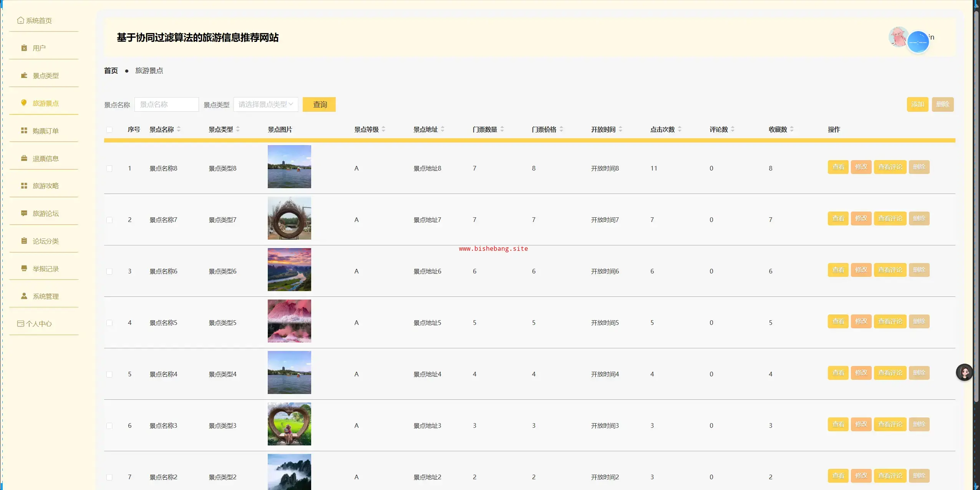This screenshot has height=490, width=980.
Task: Click 查看评论 for 景点名称7 row
Action: coord(890,219)
